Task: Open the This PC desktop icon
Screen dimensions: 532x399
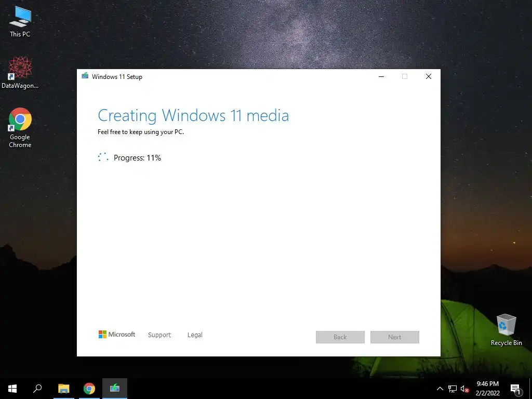Action: (x=20, y=21)
